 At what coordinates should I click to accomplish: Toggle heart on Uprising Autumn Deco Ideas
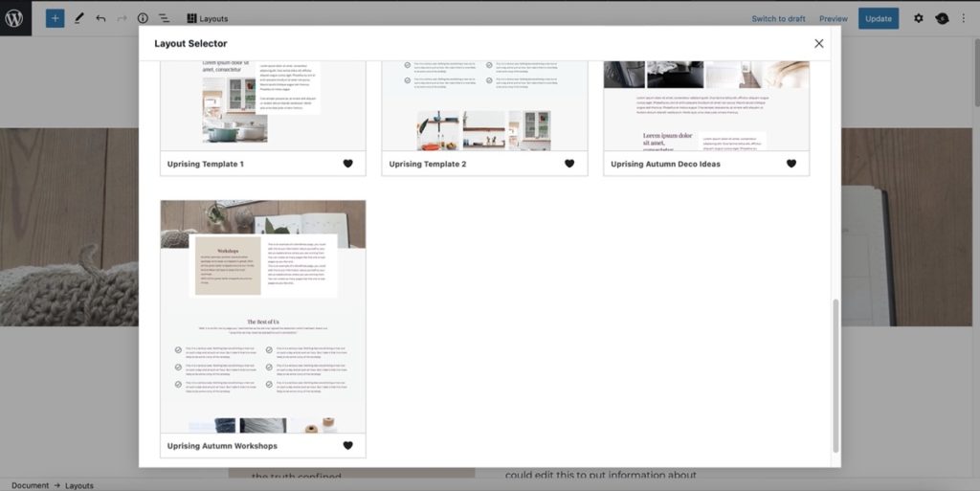791,164
